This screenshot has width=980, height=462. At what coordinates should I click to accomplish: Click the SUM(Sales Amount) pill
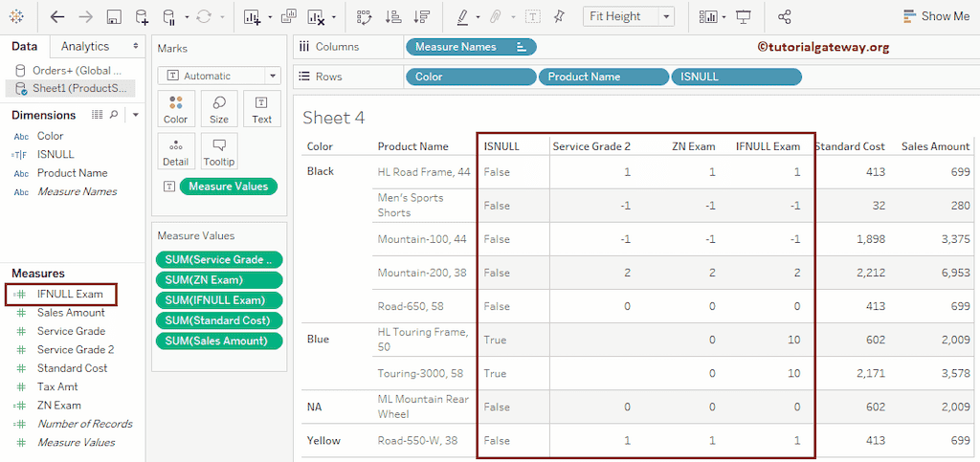tap(219, 341)
